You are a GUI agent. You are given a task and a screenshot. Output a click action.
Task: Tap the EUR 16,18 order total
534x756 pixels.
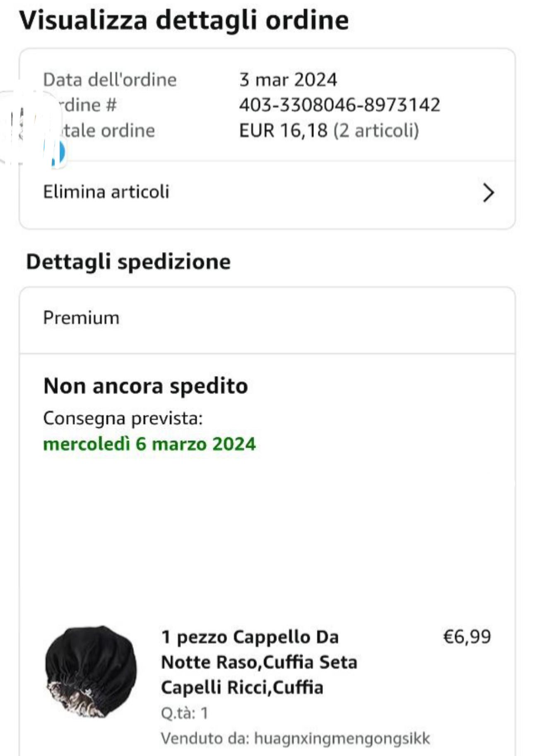tap(283, 130)
